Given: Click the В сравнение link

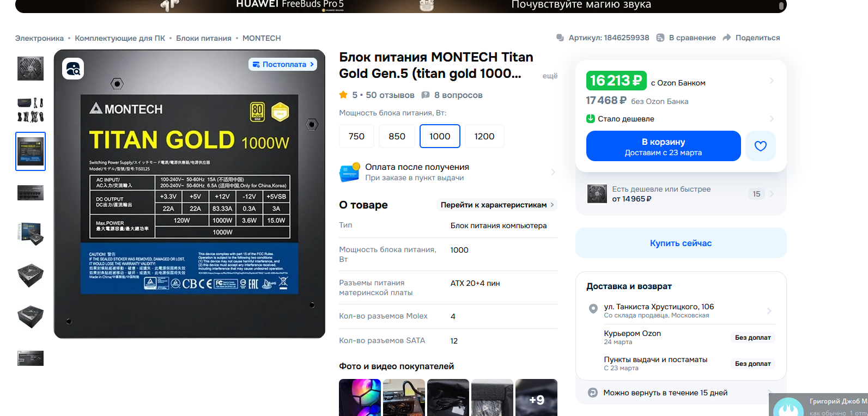Looking at the screenshot, I should pyautogui.click(x=693, y=38).
